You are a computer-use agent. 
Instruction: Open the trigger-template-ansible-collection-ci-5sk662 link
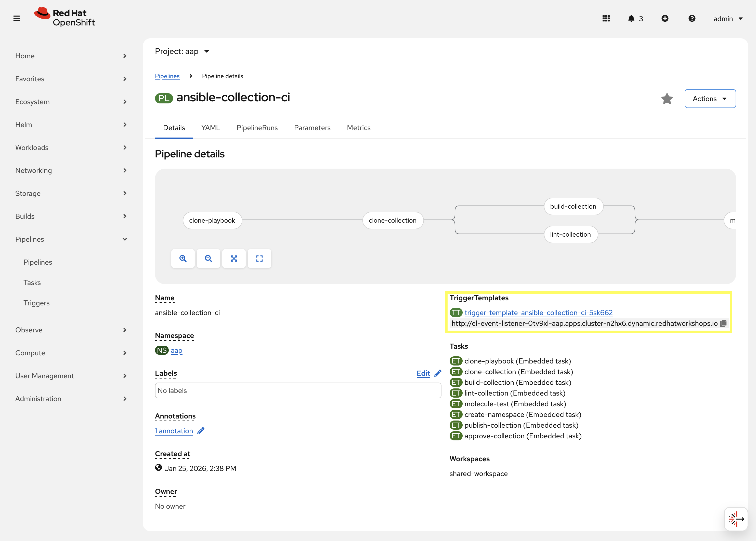(x=539, y=313)
